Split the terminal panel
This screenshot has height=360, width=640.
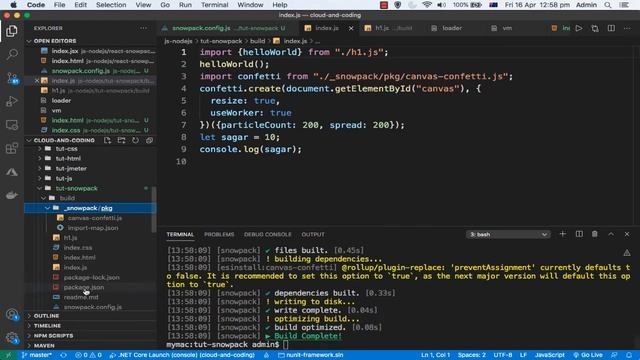tap(579, 234)
